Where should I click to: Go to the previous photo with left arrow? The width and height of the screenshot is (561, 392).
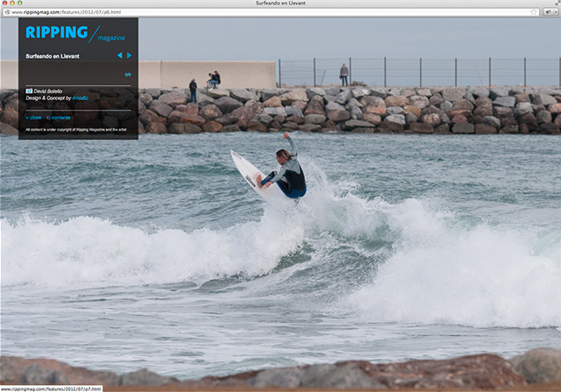[x=119, y=55]
